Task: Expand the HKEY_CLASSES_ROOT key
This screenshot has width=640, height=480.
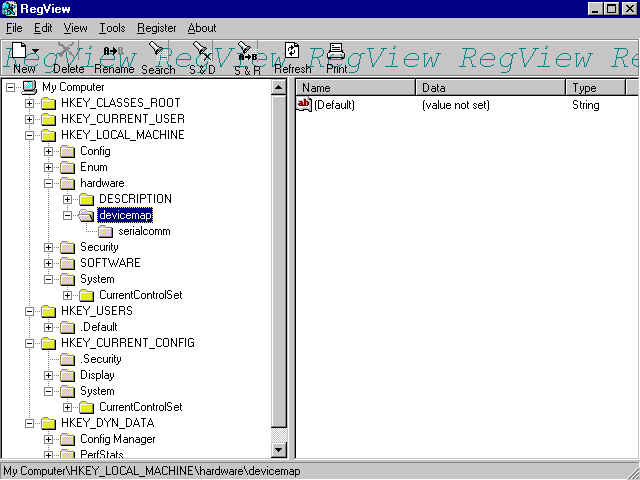Action: [30, 103]
